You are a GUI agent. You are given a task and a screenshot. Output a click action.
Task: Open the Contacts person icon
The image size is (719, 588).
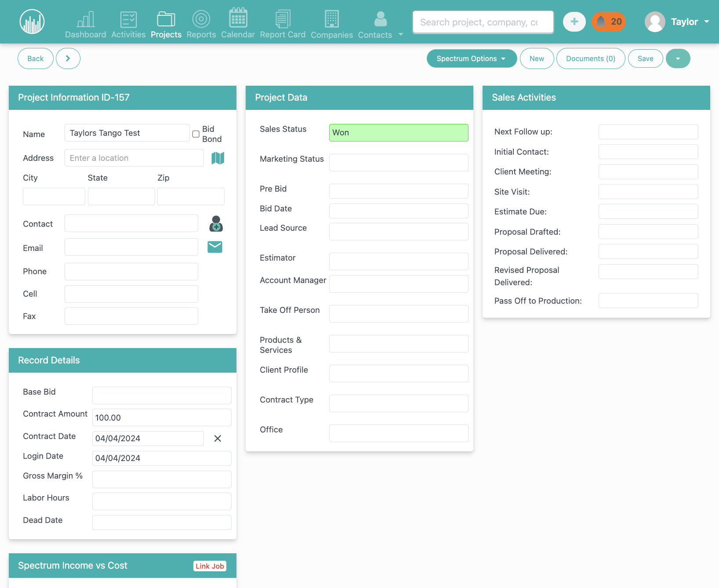(x=381, y=19)
